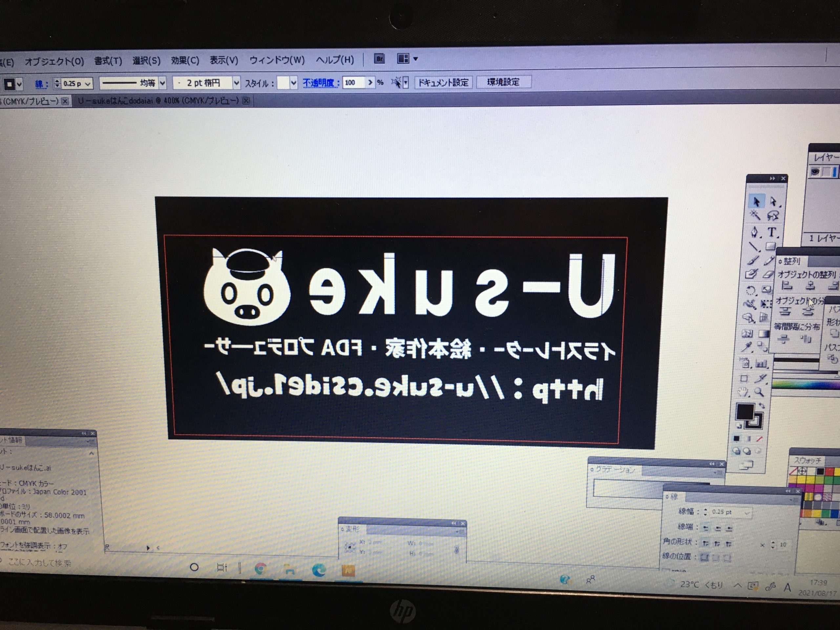Screen dimensions: 840x630
Task: Open the 選択(S) menu
Action: coord(146,60)
